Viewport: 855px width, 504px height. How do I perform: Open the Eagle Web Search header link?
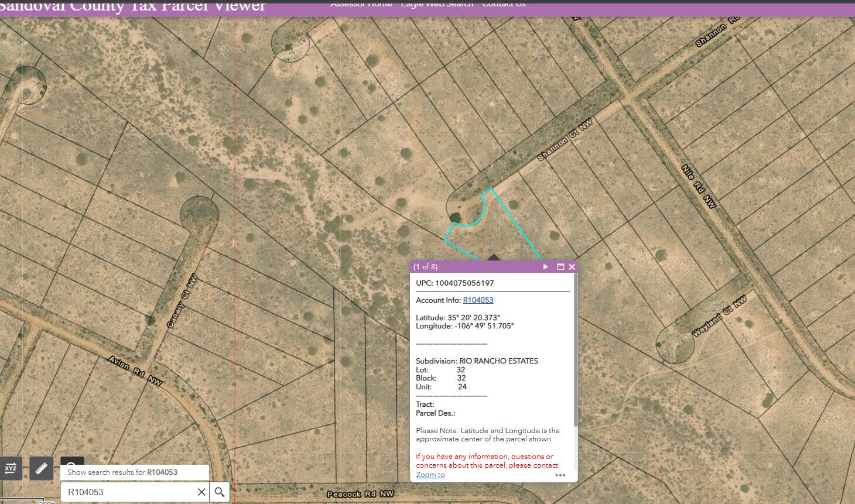pos(437,4)
